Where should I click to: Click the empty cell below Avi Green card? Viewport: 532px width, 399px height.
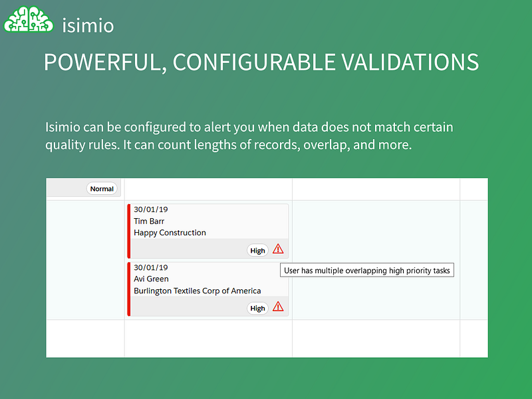(x=208, y=338)
